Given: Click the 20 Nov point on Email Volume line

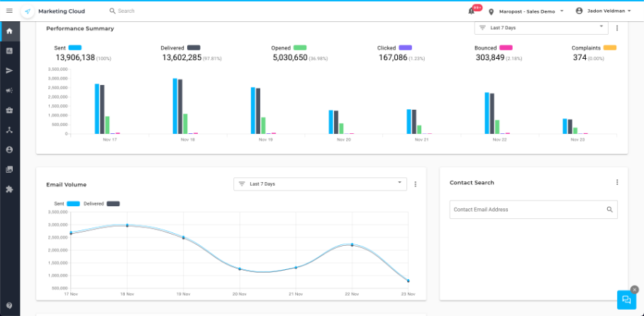Looking at the screenshot, I should tap(240, 269).
